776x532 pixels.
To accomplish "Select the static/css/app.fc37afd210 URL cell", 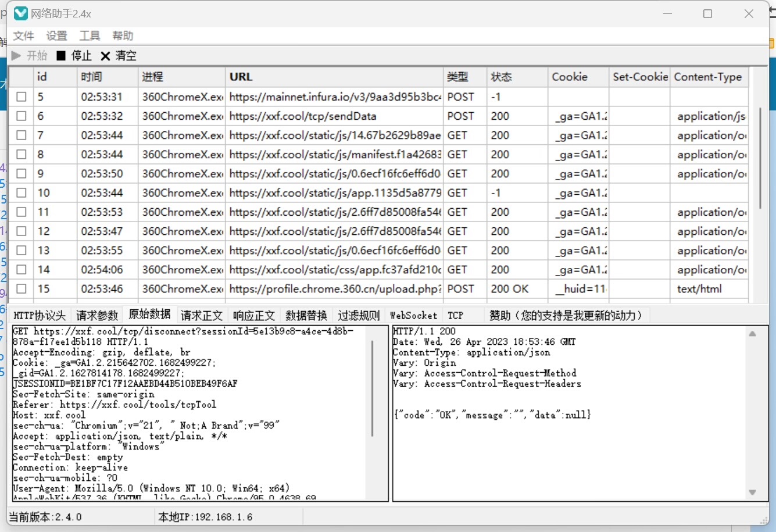I will pos(334,270).
